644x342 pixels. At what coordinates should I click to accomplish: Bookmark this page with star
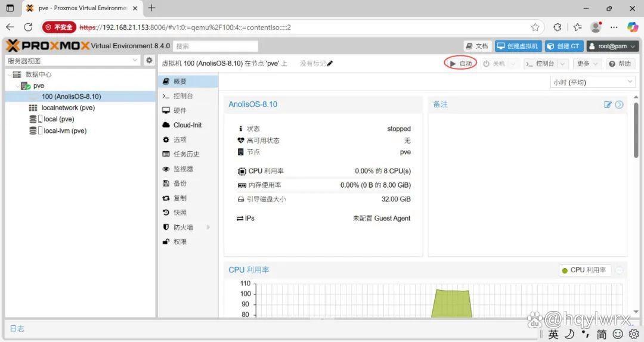(x=535, y=27)
